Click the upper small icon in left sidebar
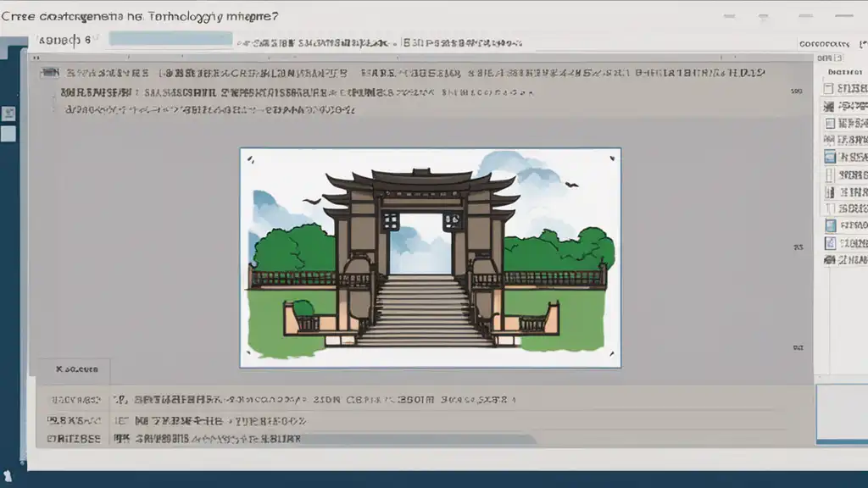Screen dimensions: 868x488 click(8, 114)
